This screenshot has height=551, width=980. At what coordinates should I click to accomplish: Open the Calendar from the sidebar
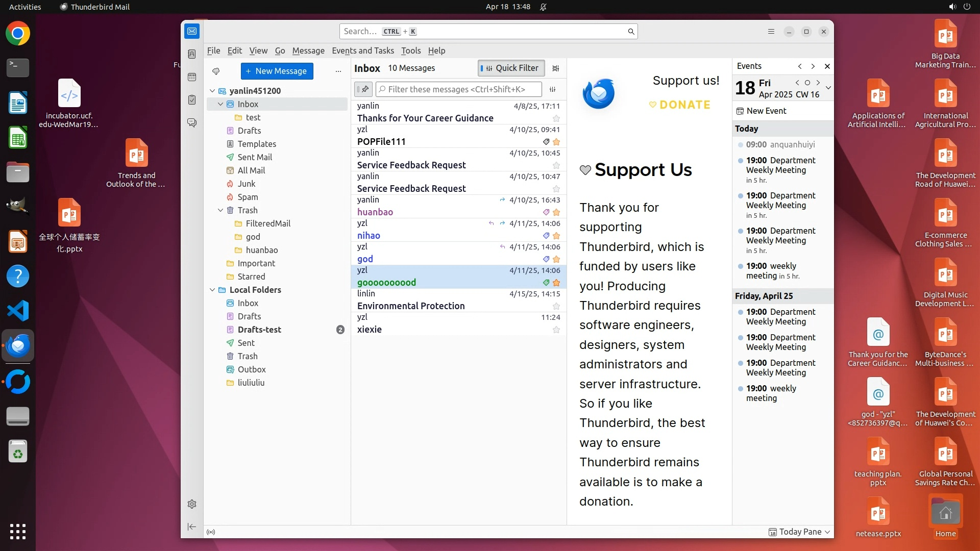(192, 77)
